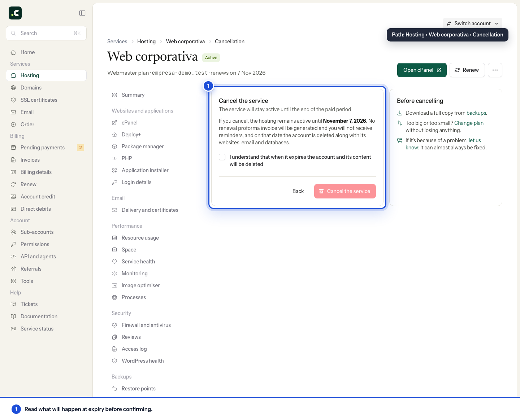520x420 pixels.
Task: Click the Services breadcrumb link
Action: 117,41
